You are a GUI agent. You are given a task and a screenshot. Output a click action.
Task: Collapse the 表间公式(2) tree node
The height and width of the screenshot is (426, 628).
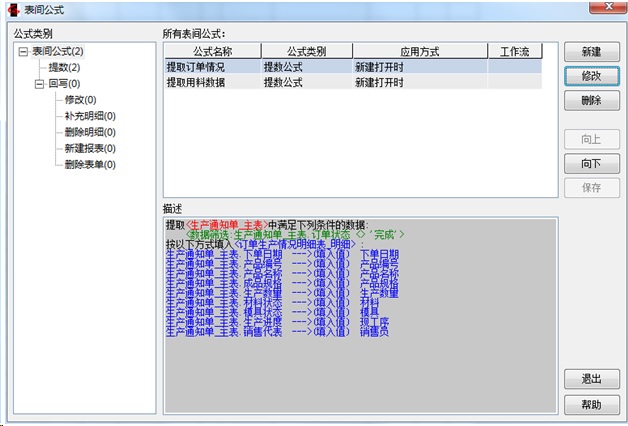click(x=23, y=51)
